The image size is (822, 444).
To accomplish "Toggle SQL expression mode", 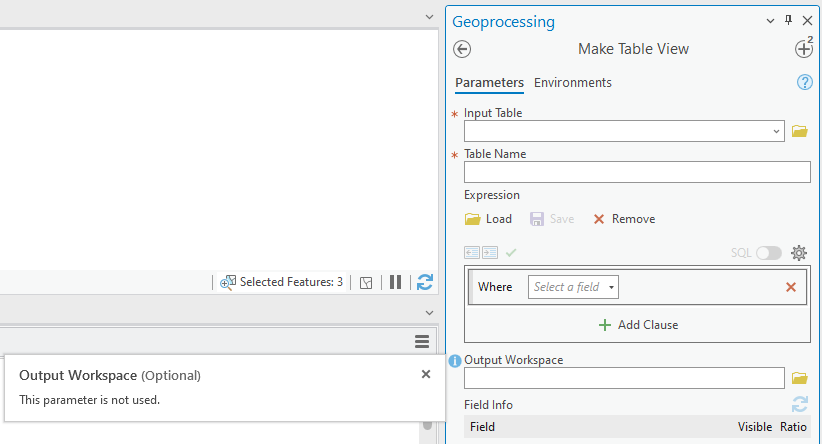I will pos(768,253).
